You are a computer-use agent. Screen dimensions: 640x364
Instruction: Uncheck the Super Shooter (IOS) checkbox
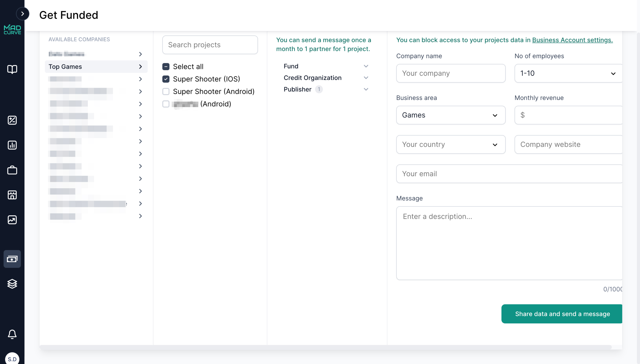[x=166, y=79]
